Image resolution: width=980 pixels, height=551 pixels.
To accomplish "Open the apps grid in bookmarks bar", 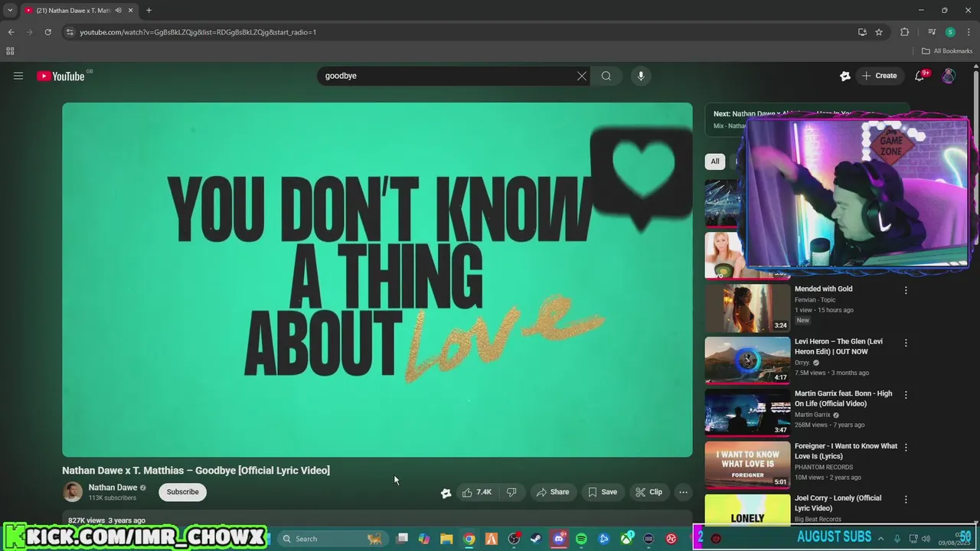I will tap(10, 51).
